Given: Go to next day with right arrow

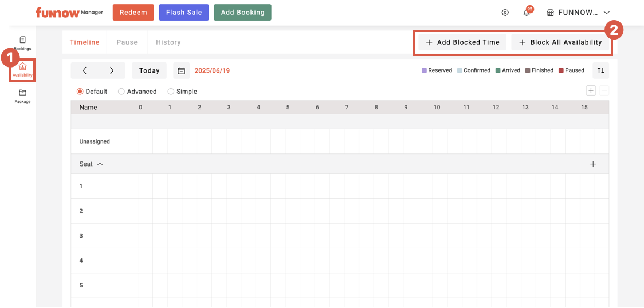Looking at the screenshot, I should point(112,71).
